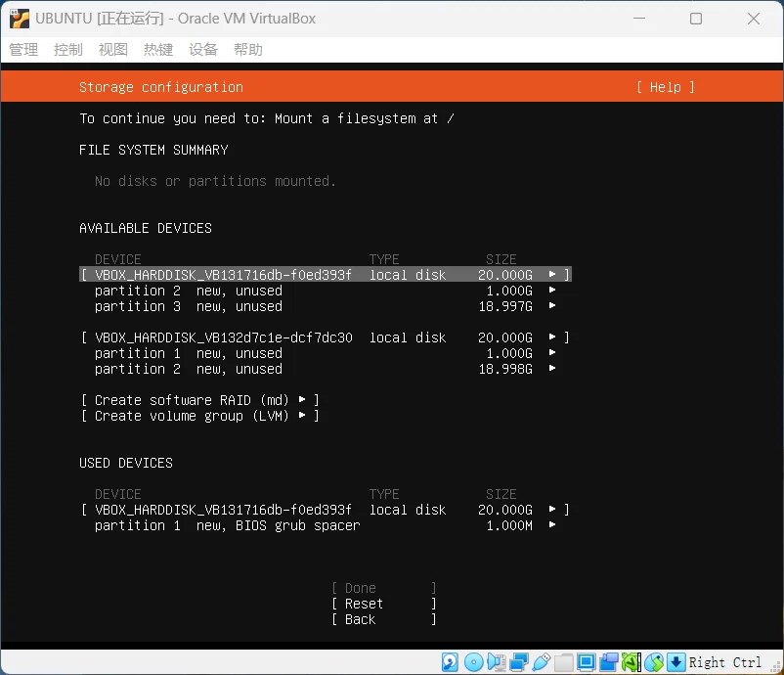This screenshot has width=784, height=675.
Task: Select the VBOX_HARDDISK_VB131716db-f0ed393f row in Available Devices
Action: point(326,275)
